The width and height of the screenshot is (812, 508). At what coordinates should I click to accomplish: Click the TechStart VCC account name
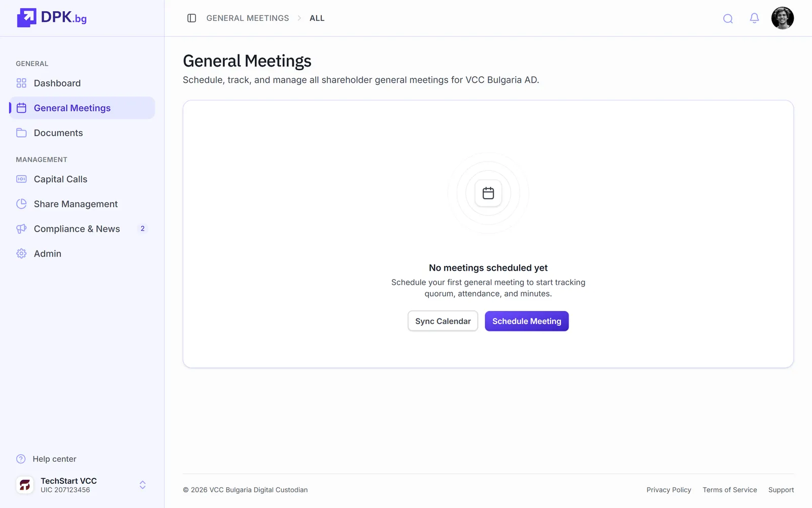coord(69,481)
